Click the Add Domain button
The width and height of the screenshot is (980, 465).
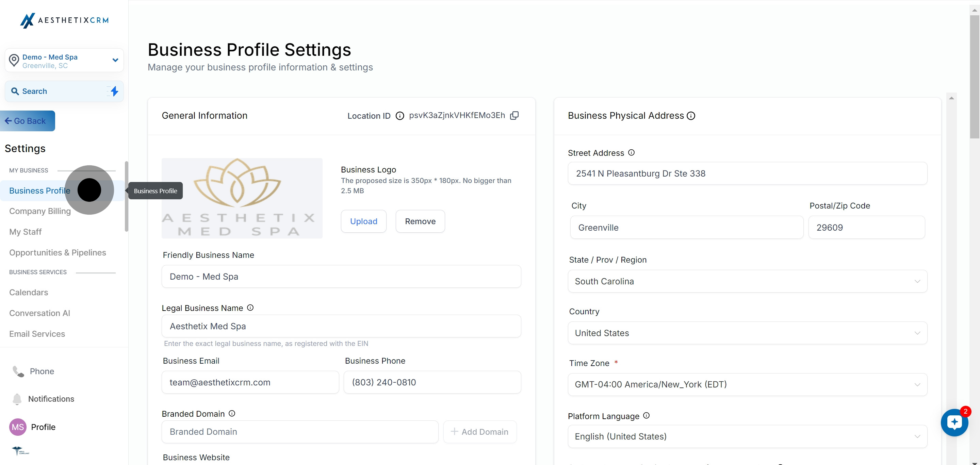click(480, 432)
